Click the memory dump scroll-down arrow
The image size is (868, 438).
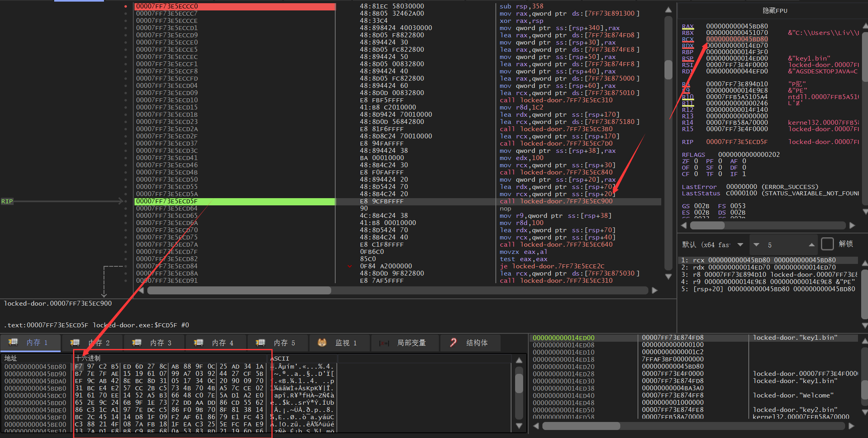pyautogui.click(x=519, y=426)
